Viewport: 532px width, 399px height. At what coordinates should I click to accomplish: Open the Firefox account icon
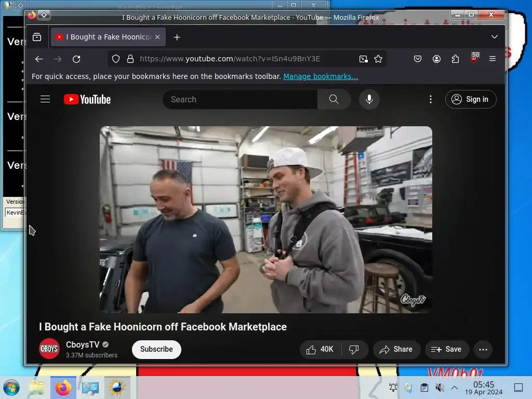tap(436, 59)
